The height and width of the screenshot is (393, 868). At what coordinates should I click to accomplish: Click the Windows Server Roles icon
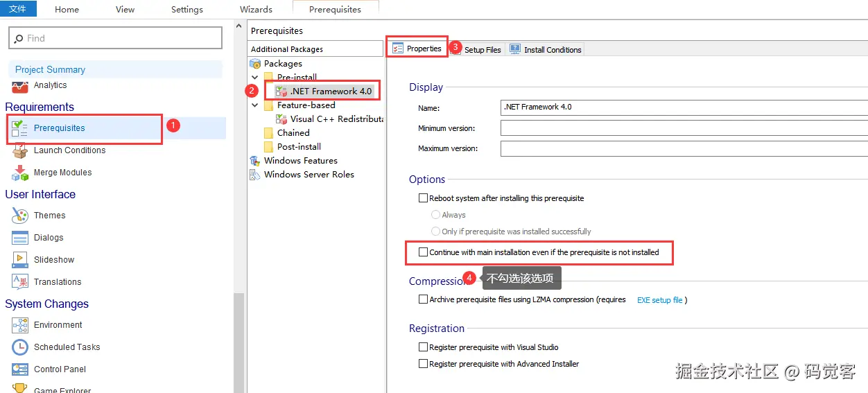(x=255, y=175)
